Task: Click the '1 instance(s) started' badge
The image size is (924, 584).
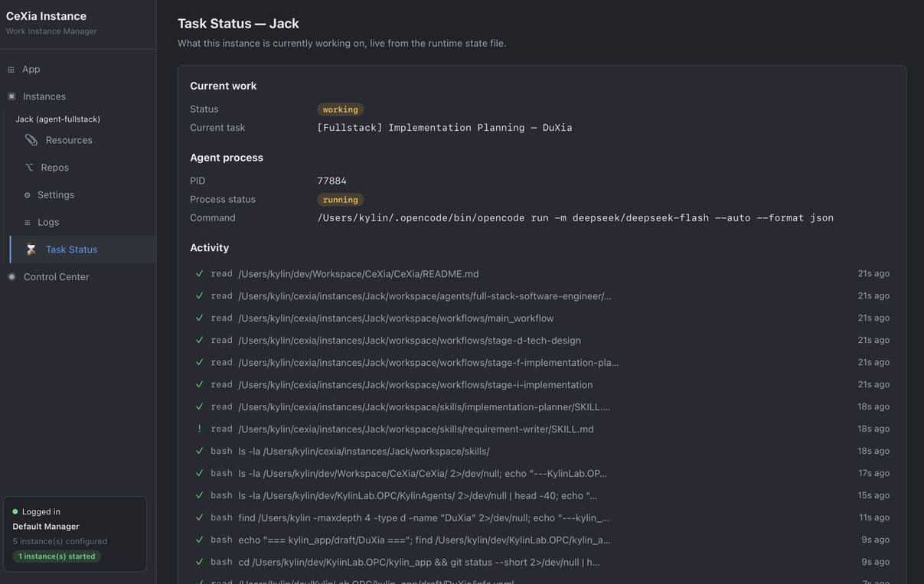Action: (57, 556)
